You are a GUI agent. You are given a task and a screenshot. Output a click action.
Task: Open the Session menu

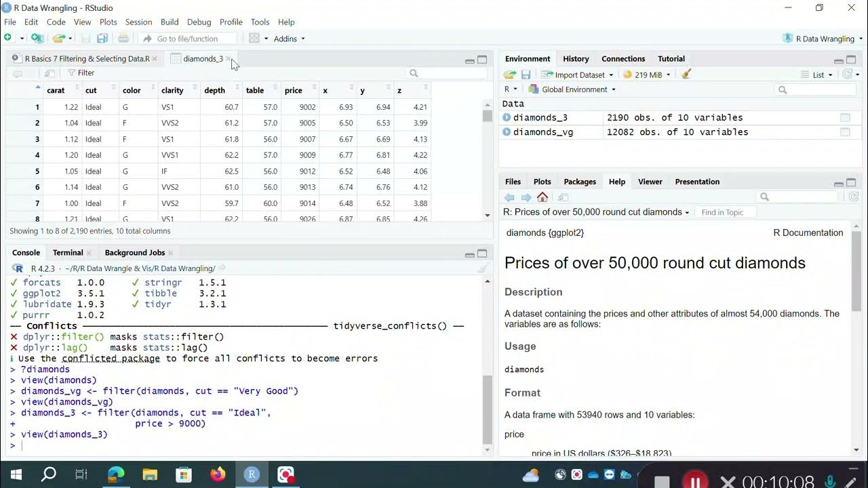pyautogui.click(x=138, y=22)
